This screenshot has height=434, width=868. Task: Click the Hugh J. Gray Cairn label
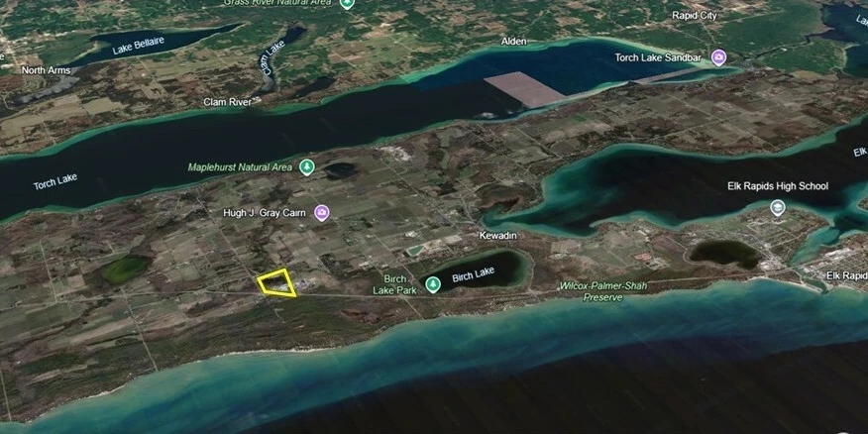(264, 213)
